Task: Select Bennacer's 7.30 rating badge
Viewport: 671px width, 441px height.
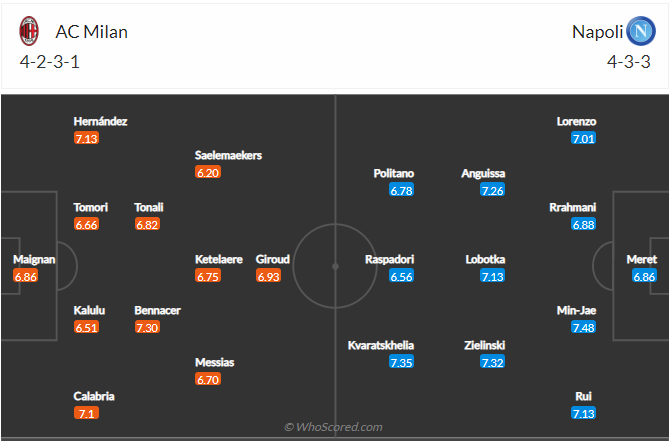Action: pos(147,327)
